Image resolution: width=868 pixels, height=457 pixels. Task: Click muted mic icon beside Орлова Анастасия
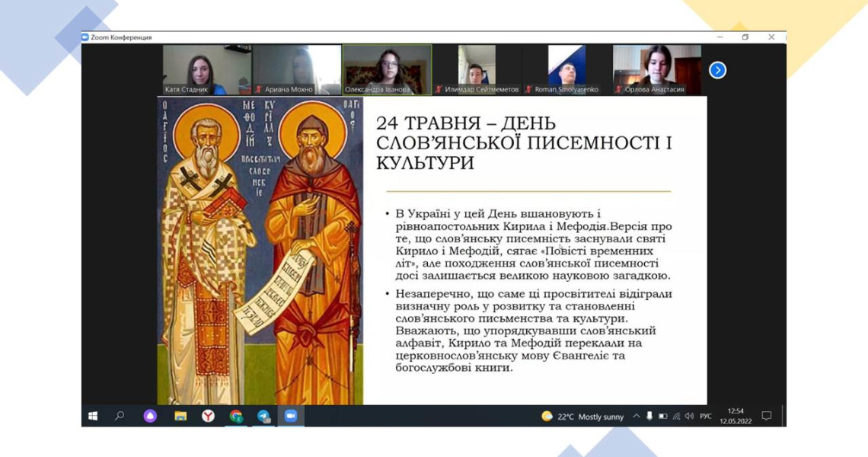pyautogui.click(x=618, y=89)
